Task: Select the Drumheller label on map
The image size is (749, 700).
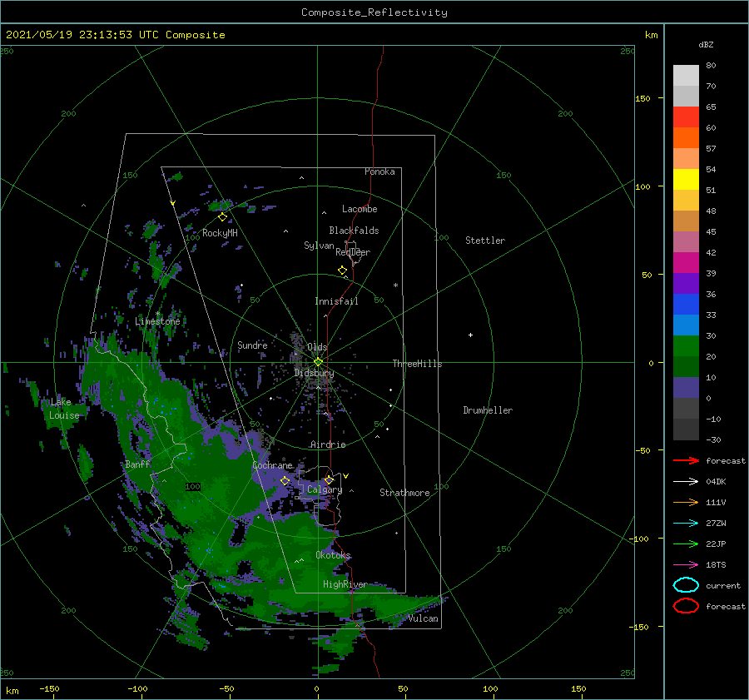Action: click(x=488, y=410)
